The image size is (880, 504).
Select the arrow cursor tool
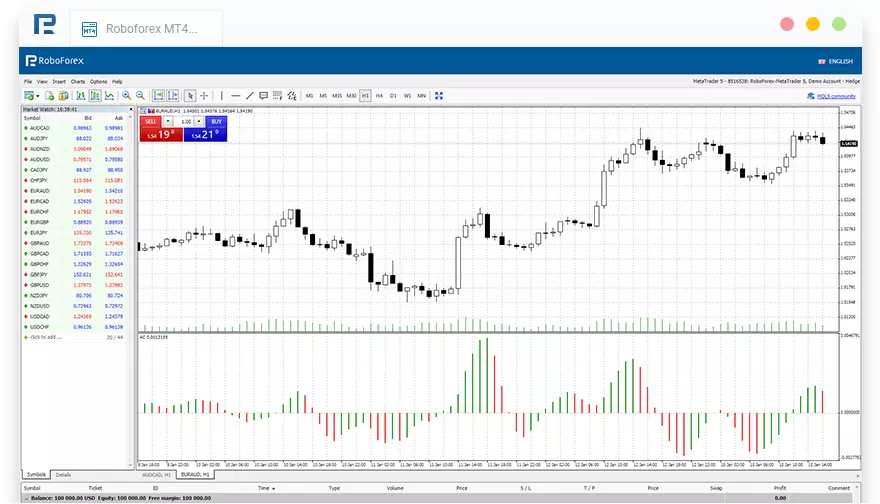tap(191, 96)
